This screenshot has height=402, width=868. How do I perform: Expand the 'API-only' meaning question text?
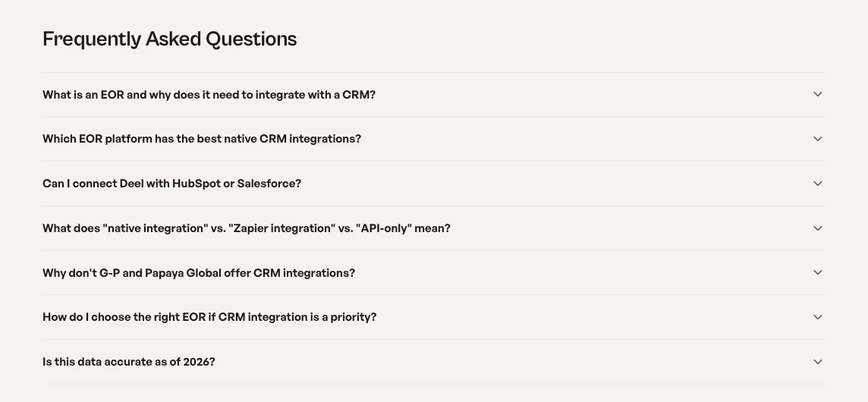click(x=247, y=228)
